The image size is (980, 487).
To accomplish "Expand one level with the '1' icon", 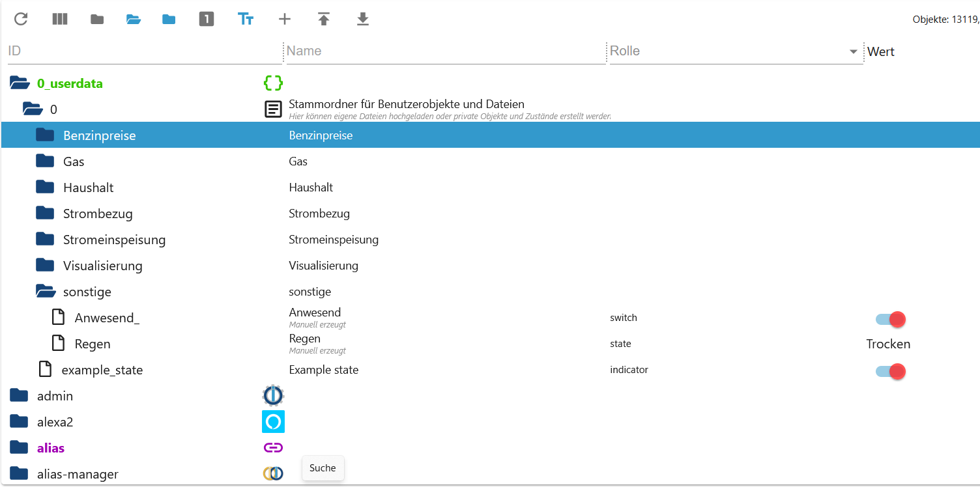I will (x=207, y=20).
